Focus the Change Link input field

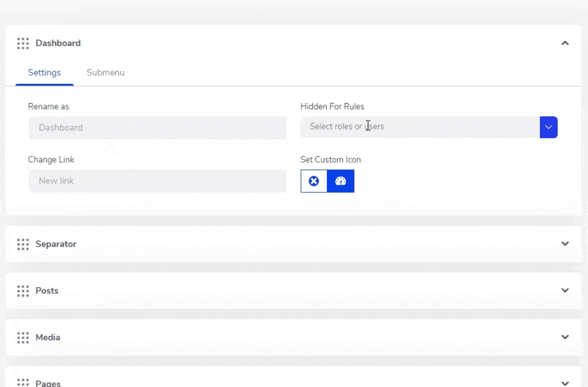pyautogui.click(x=157, y=181)
